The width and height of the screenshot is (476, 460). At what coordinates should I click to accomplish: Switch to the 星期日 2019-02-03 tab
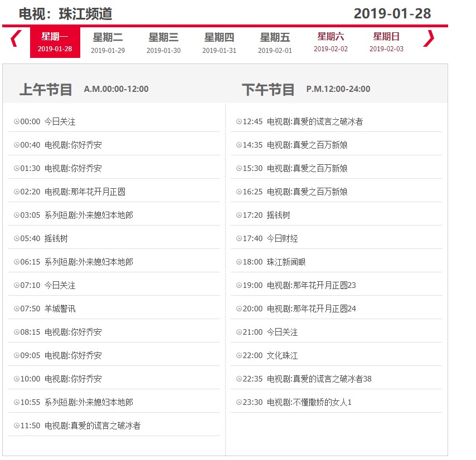pos(386,42)
